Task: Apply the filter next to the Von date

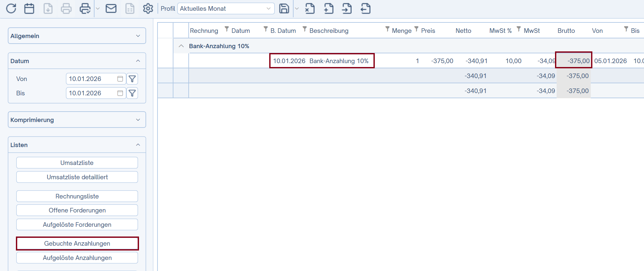Action: [x=132, y=79]
